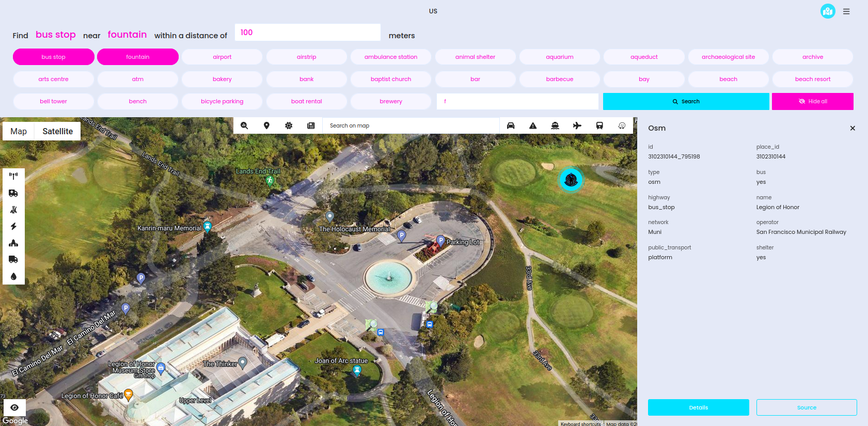Select the beach resort tag
Screen dimensions: 868x426
point(813,79)
